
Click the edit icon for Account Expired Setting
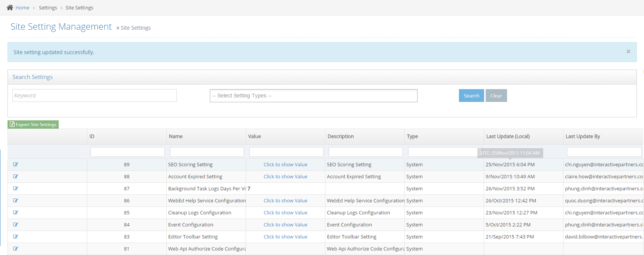point(15,176)
